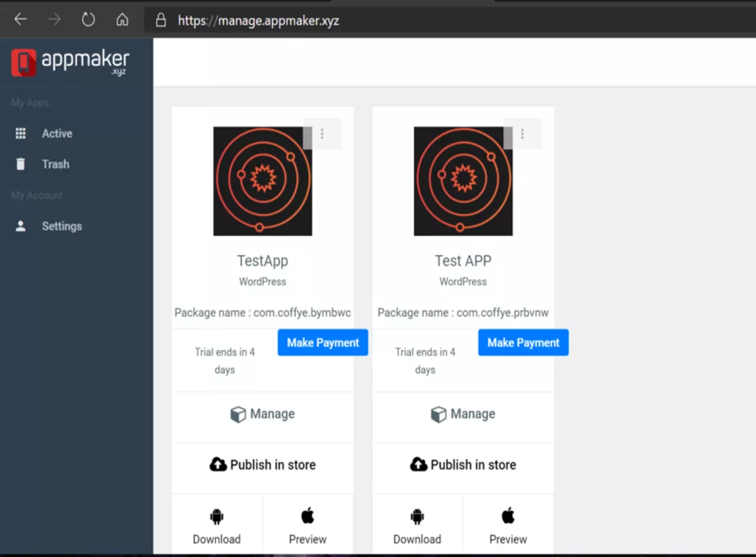The width and height of the screenshot is (756, 557).
Task: Open the Active apps grid icon
Action: pos(20,133)
